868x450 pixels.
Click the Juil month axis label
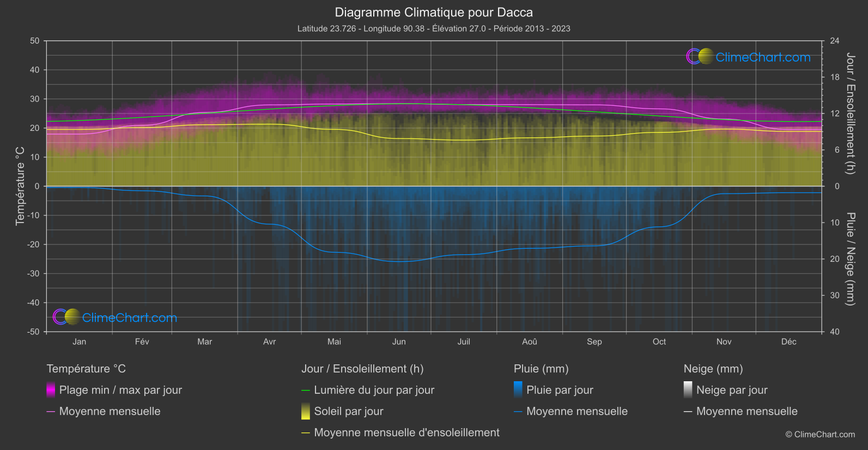(x=464, y=341)
